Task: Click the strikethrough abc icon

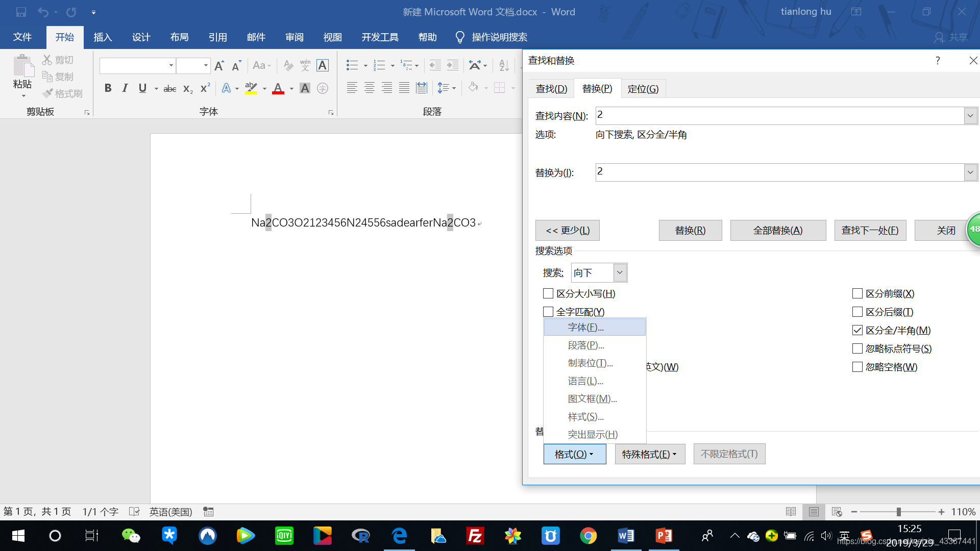Action: pyautogui.click(x=170, y=89)
